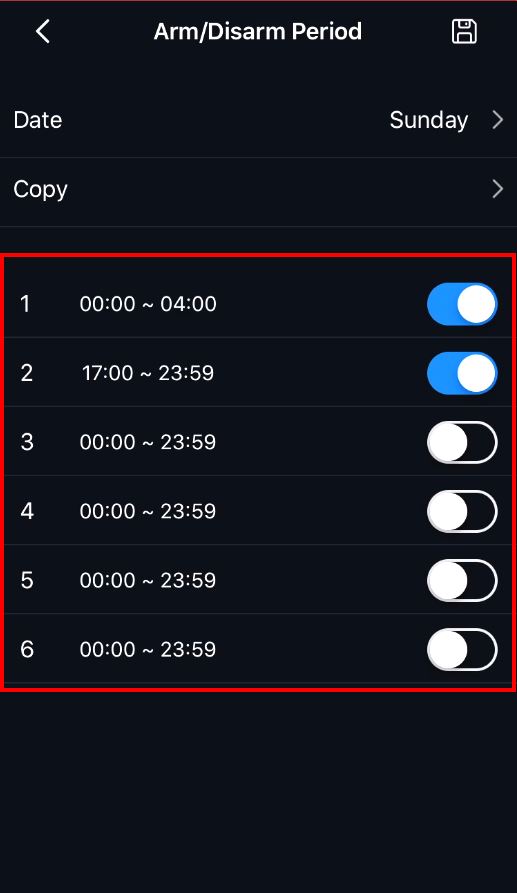Viewport: 517px width, 893px height.
Task: Open the Copy row chevron
Action: pyautogui.click(x=497, y=189)
